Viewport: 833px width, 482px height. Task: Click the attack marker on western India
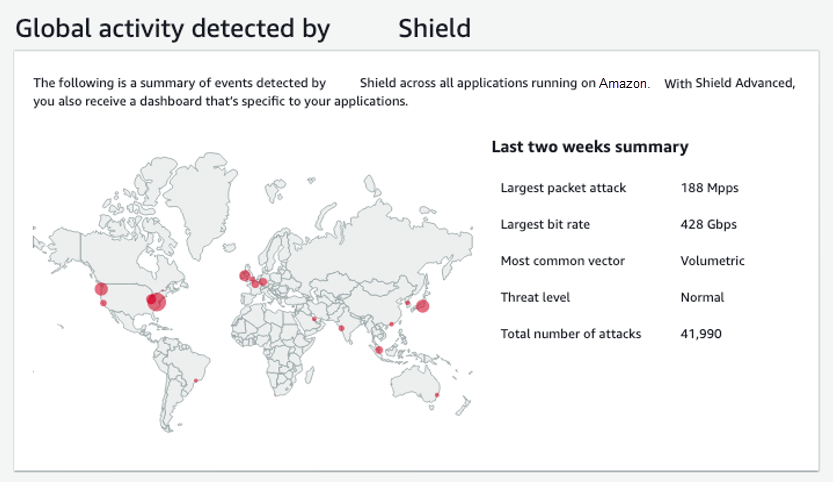point(342,328)
